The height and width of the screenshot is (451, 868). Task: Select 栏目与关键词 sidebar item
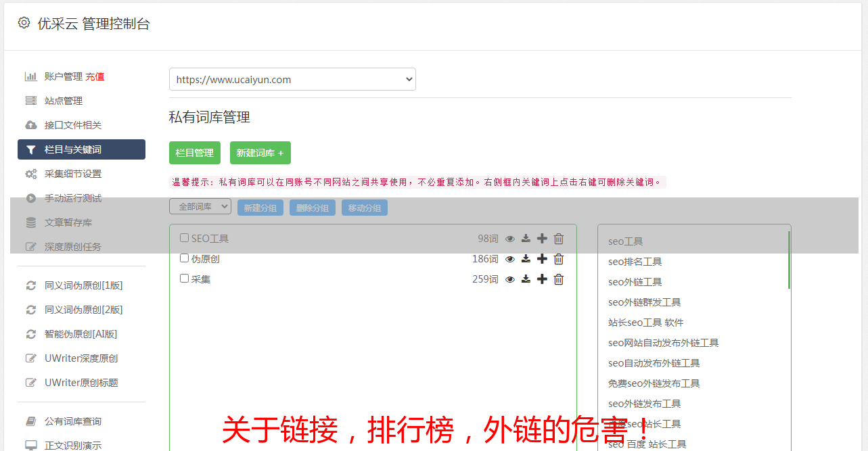pyautogui.click(x=81, y=149)
